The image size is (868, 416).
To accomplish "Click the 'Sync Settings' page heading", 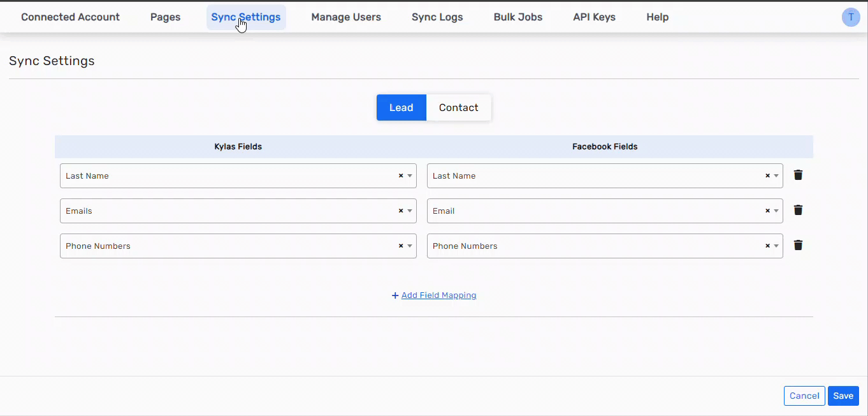I will tap(52, 61).
